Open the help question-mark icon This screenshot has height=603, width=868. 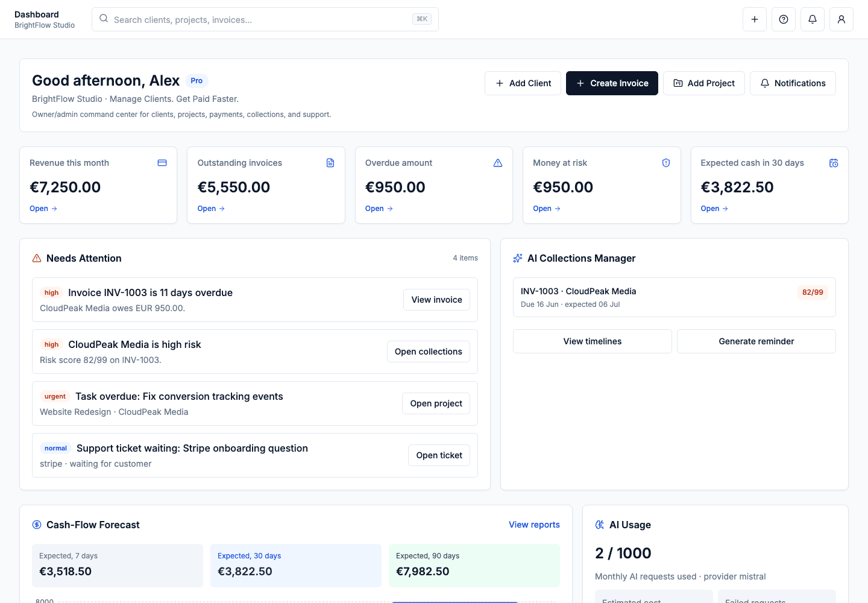784,19
